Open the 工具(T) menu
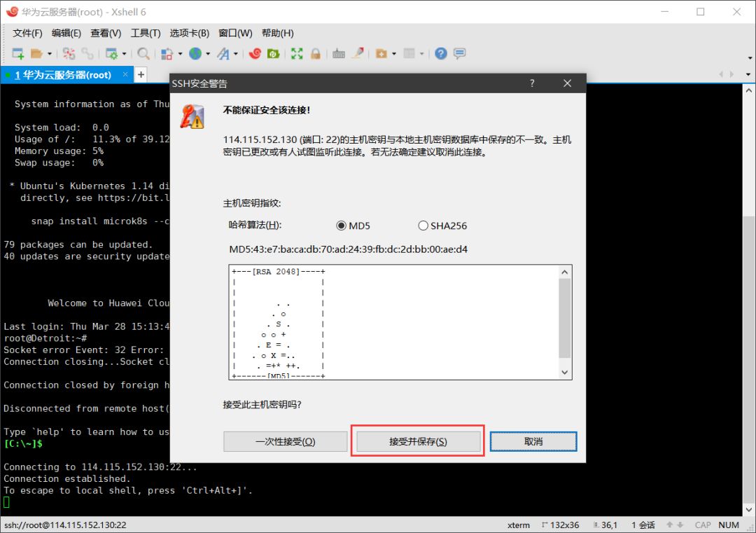This screenshot has width=756, height=533. [x=146, y=33]
